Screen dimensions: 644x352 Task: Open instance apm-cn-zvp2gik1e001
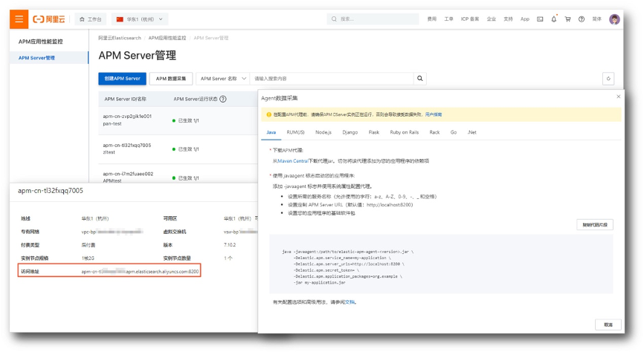[x=127, y=116]
